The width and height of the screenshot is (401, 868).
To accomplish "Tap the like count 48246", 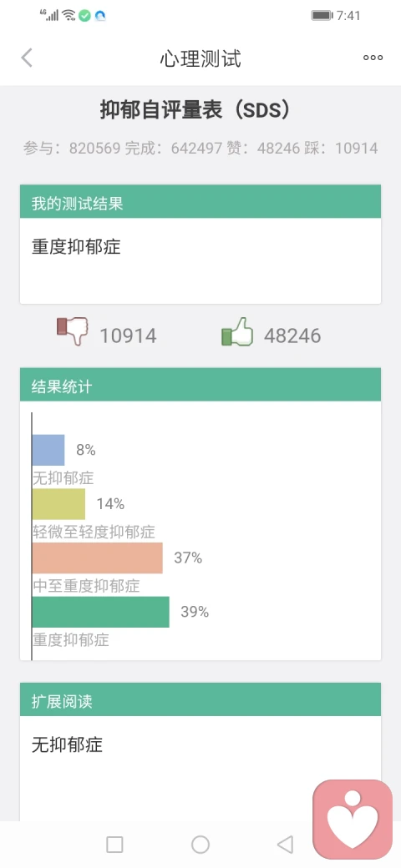I will pos(292,336).
